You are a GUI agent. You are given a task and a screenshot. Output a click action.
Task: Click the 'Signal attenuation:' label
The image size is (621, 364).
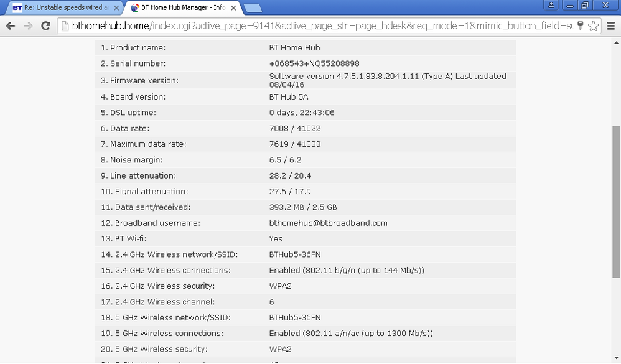151,192
